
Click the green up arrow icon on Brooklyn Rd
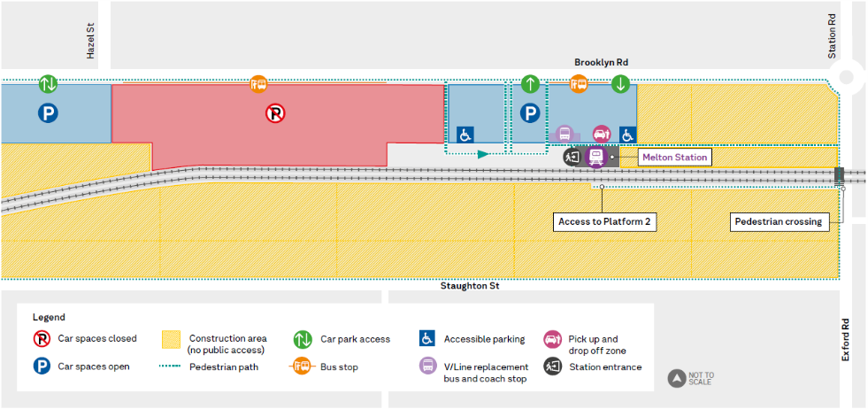coord(530,84)
